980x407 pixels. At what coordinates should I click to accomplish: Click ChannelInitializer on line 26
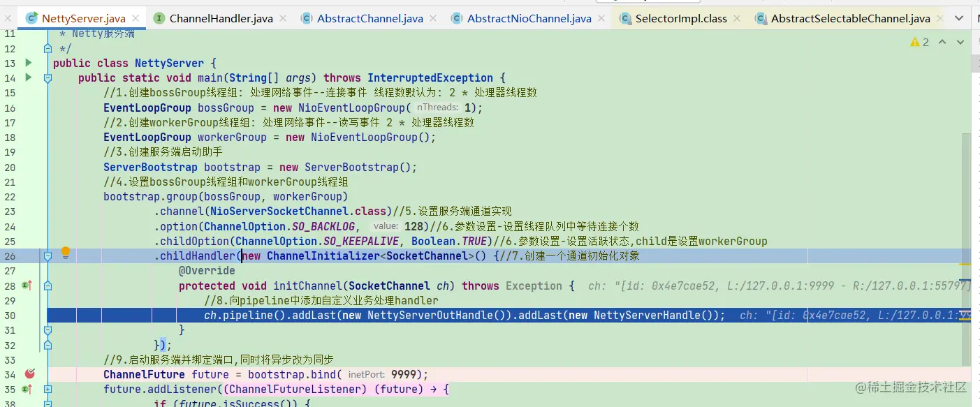pyautogui.click(x=323, y=256)
